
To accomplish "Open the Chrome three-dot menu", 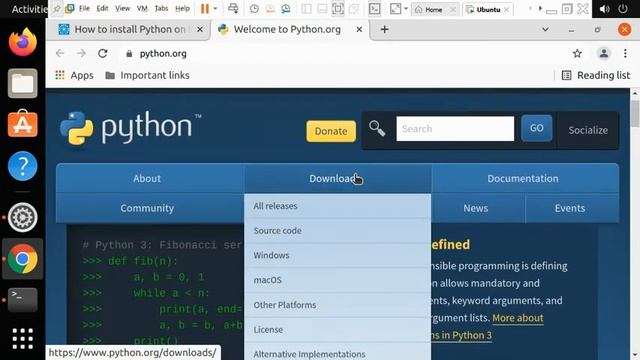I will tap(625, 53).
